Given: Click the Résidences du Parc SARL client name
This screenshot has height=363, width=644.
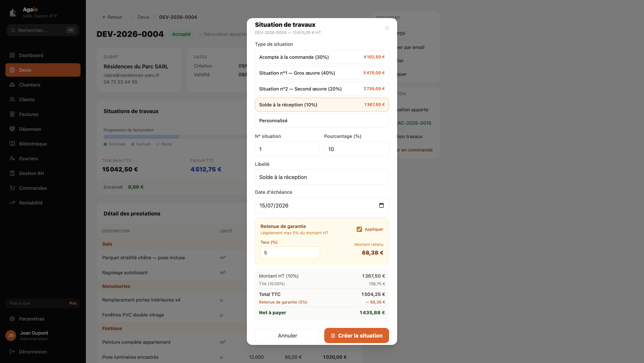Looking at the screenshot, I should point(136,66).
